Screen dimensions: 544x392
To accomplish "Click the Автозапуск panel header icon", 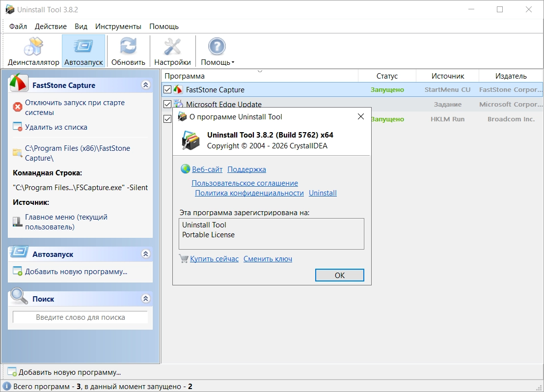I will click(19, 252).
